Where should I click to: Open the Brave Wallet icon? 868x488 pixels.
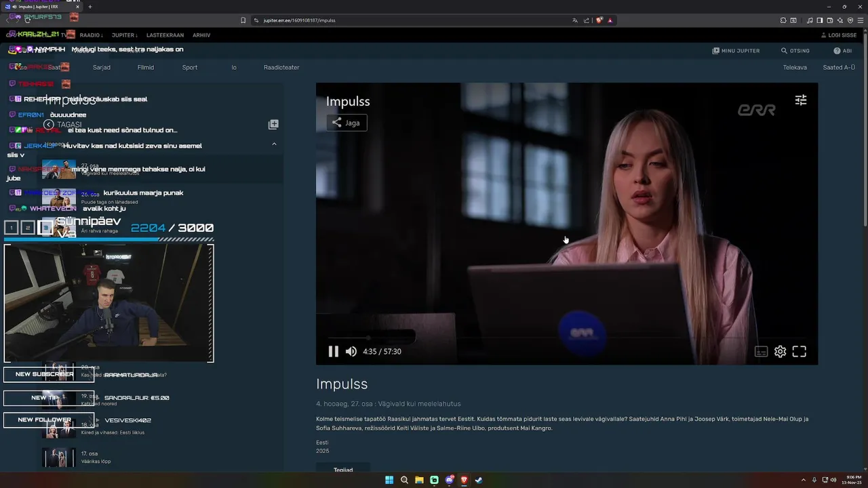(830, 20)
